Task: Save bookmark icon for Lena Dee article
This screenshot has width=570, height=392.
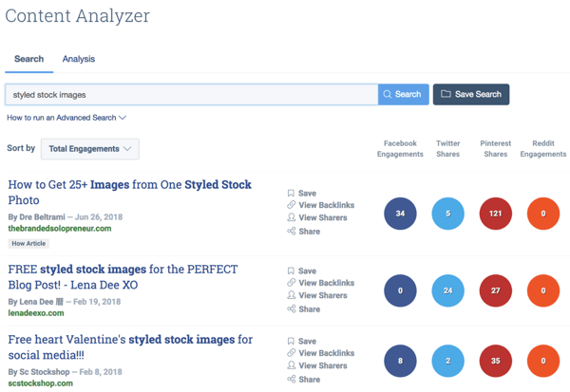Action: click(291, 271)
